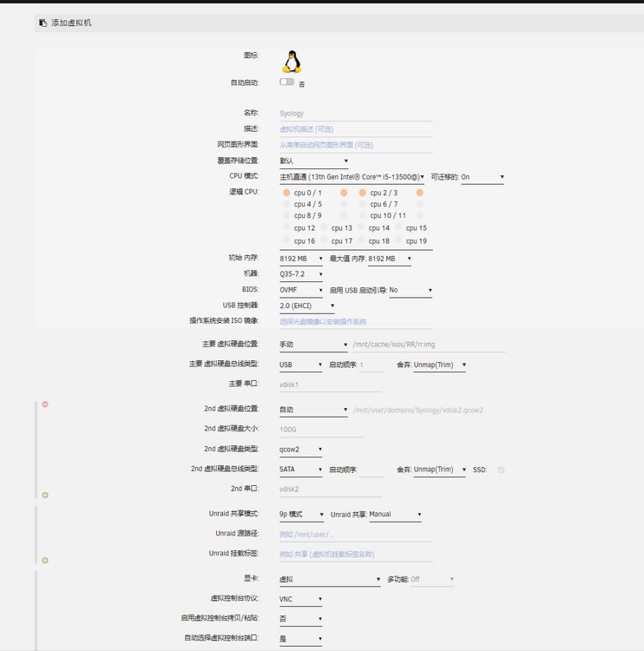
Task: Open the USB 控制器 dropdown showing 2.0 (EHCI)
Action: pyautogui.click(x=307, y=306)
